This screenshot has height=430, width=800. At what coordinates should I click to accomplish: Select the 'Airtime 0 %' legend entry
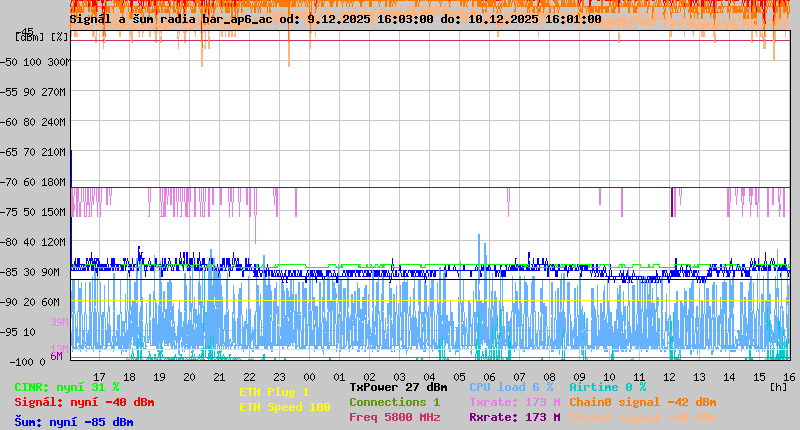(608, 387)
